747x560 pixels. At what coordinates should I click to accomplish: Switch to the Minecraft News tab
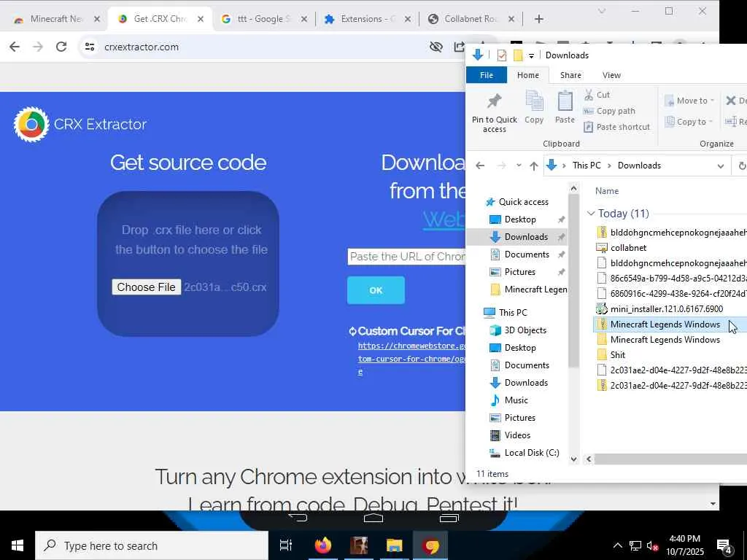pyautogui.click(x=57, y=18)
